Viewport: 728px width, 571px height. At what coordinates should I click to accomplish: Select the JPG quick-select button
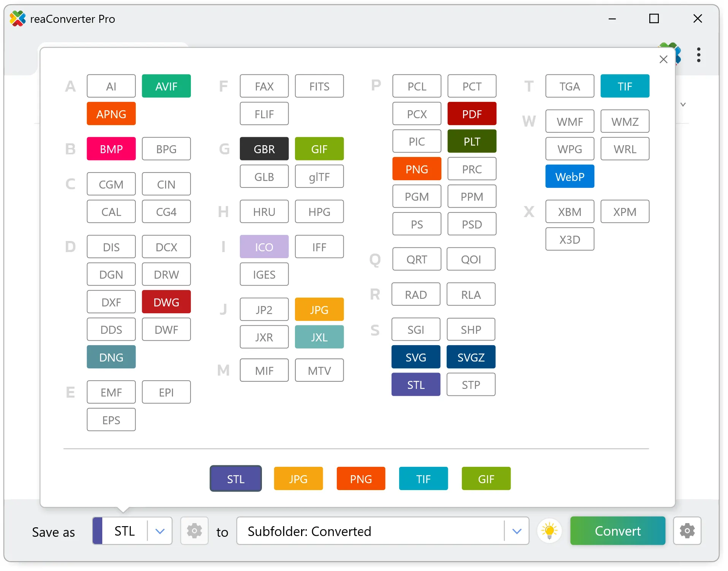(x=298, y=479)
